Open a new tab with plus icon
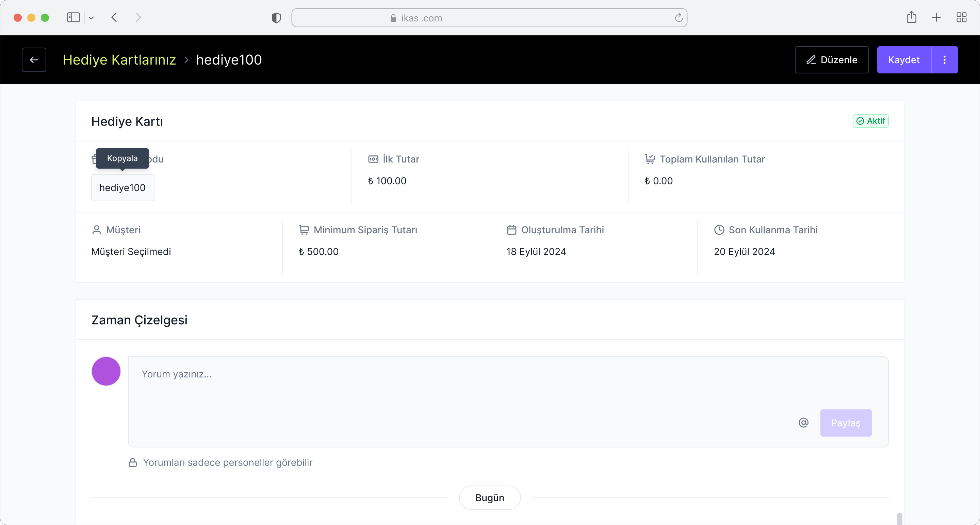The image size is (980, 525). 936,17
